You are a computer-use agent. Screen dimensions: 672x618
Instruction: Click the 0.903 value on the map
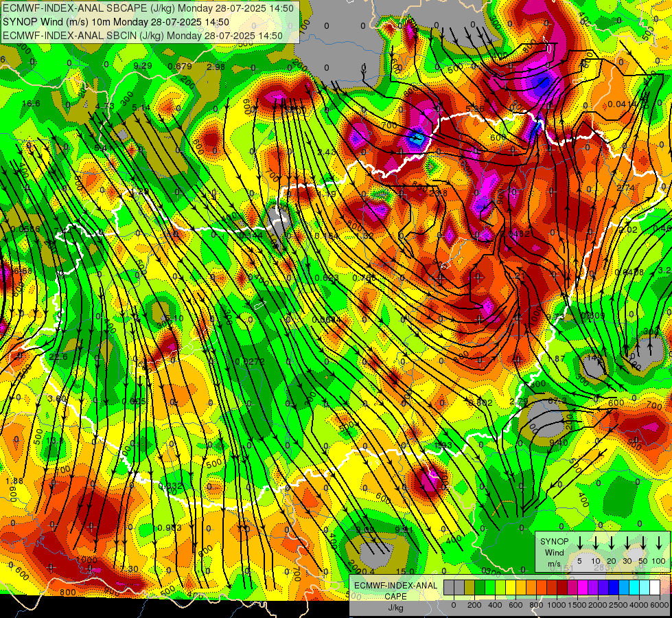pyautogui.click(x=170, y=527)
